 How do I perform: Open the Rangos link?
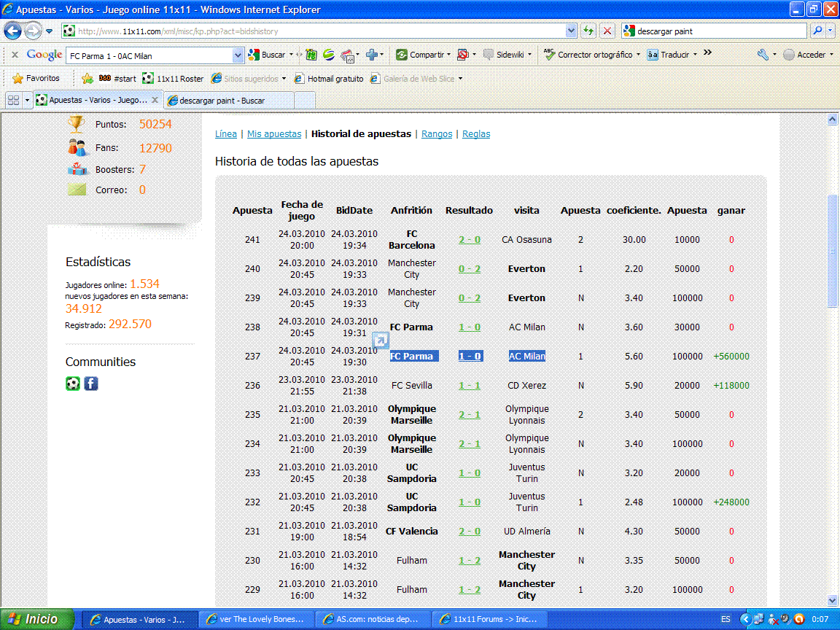[x=437, y=134]
